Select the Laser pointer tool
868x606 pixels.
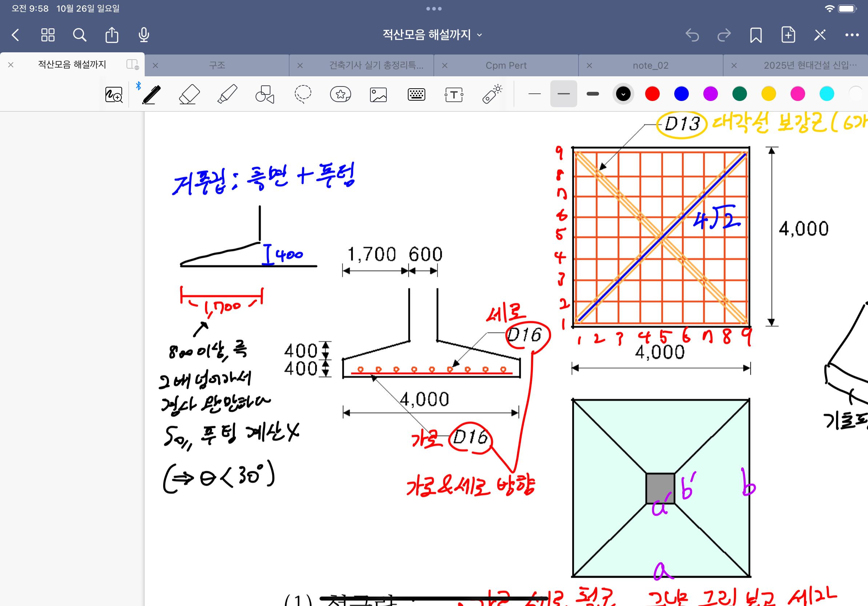492,94
